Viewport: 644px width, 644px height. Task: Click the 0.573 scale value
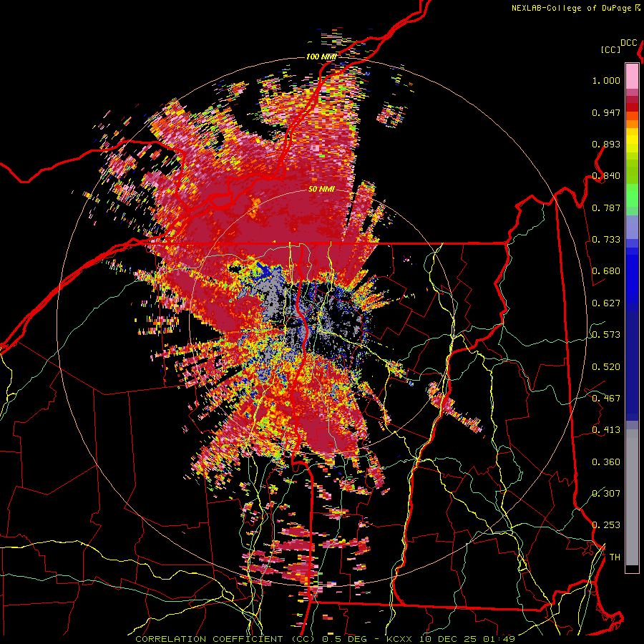pos(606,335)
